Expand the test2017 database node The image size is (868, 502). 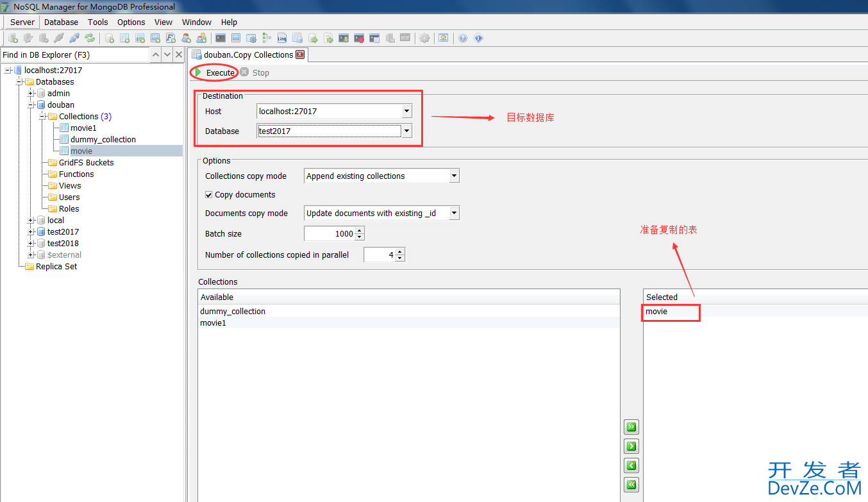[x=31, y=231]
